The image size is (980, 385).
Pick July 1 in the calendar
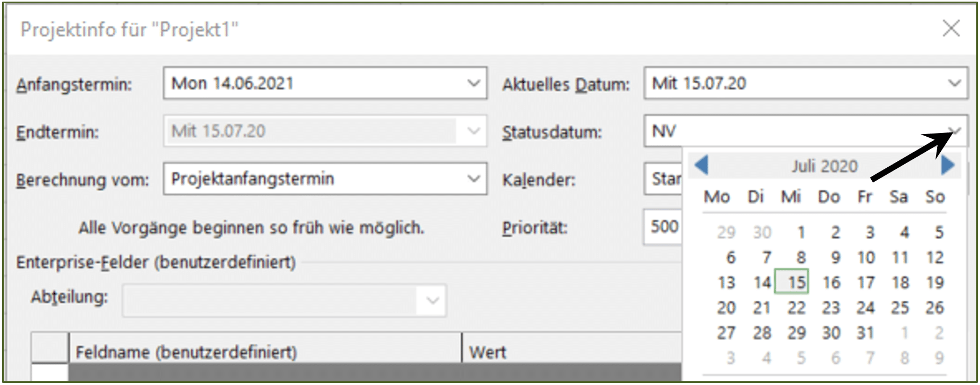click(x=800, y=232)
